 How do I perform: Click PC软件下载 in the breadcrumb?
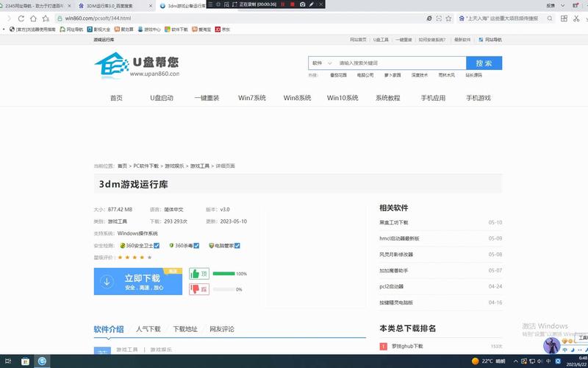click(146, 166)
